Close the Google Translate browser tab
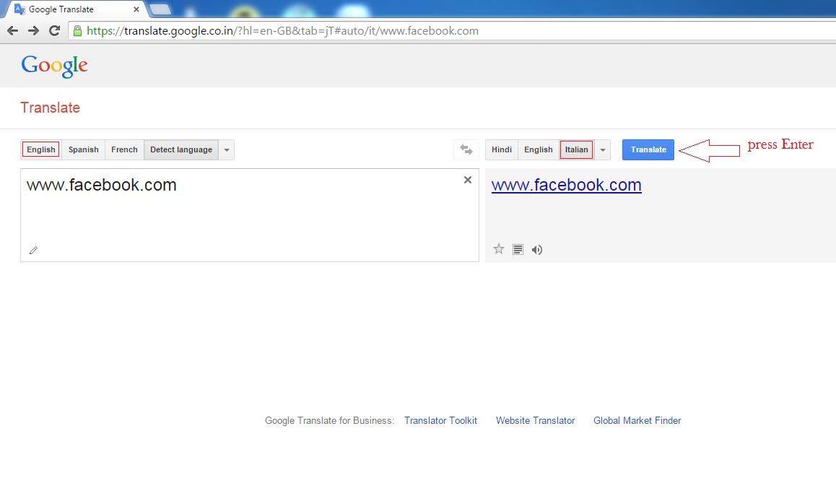Image resolution: width=836 pixels, height=504 pixels. (136, 9)
